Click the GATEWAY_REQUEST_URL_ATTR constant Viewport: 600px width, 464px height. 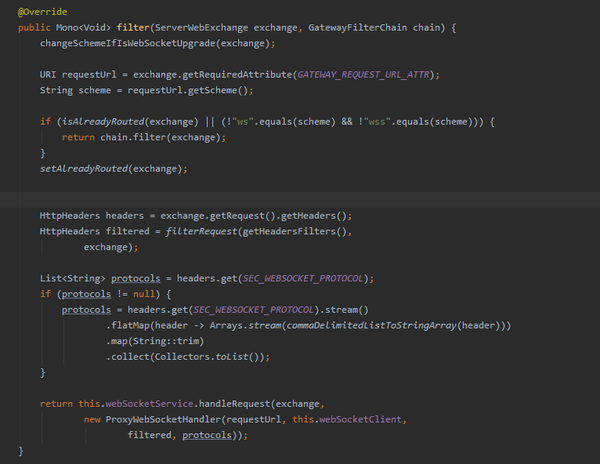pyautogui.click(x=364, y=75)
